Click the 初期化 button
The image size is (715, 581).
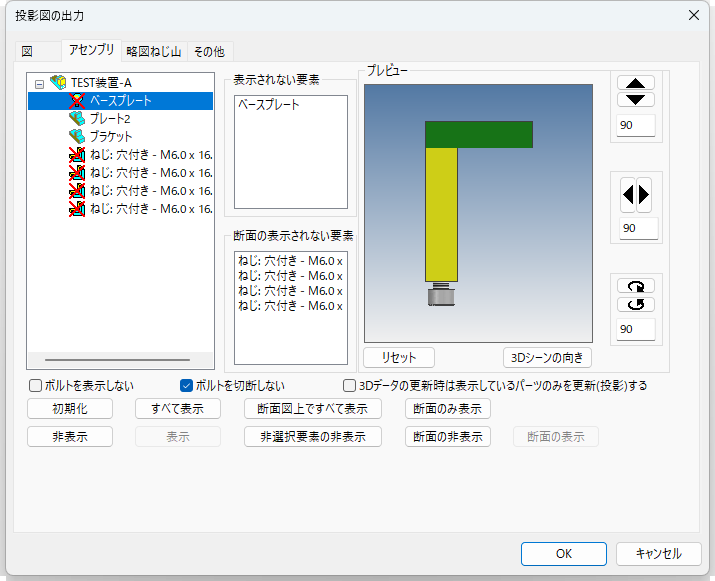(x=70, y=409)
